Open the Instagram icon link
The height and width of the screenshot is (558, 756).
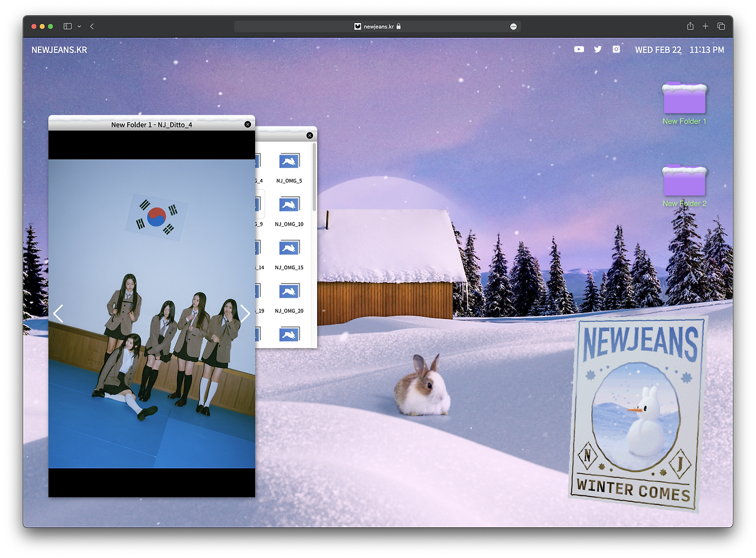616,50
